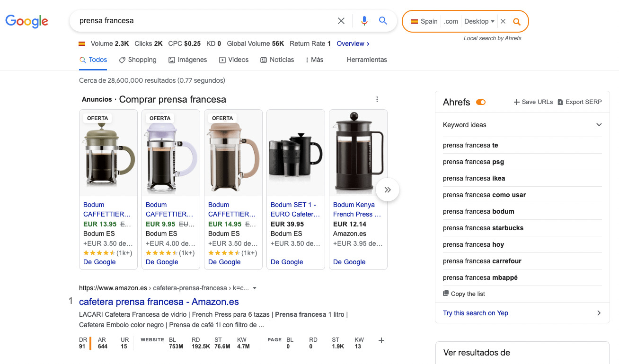Click the Ver resultados de heading
Viewport: 619px width, 364px height.
477,353
